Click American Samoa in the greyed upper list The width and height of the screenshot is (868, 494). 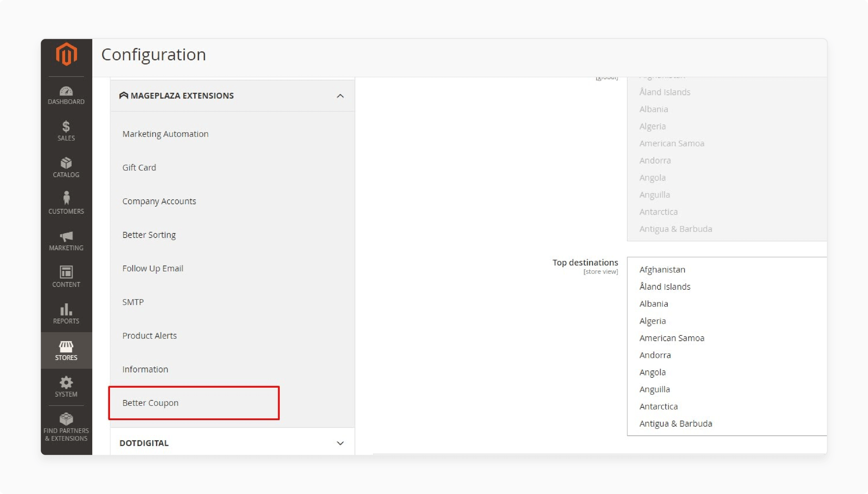(x=672, y=143)
